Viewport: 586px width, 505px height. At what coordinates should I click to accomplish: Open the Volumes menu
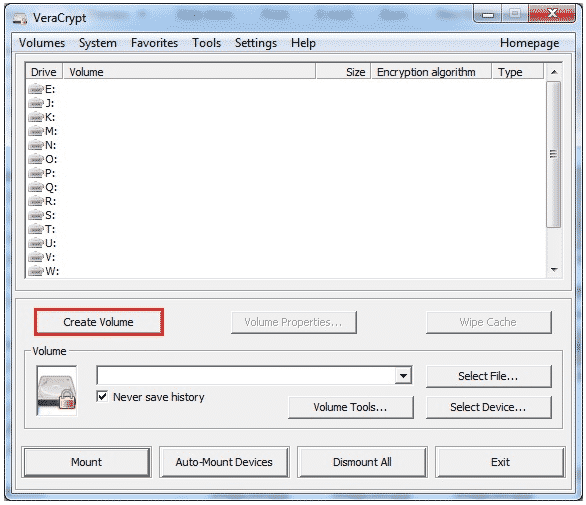[42, 43]
